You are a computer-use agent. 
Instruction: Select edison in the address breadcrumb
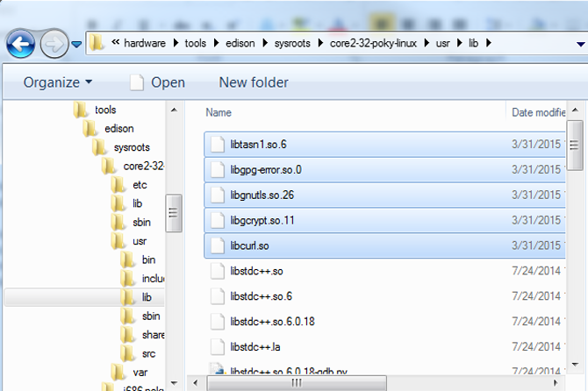[x=240, y=43]
